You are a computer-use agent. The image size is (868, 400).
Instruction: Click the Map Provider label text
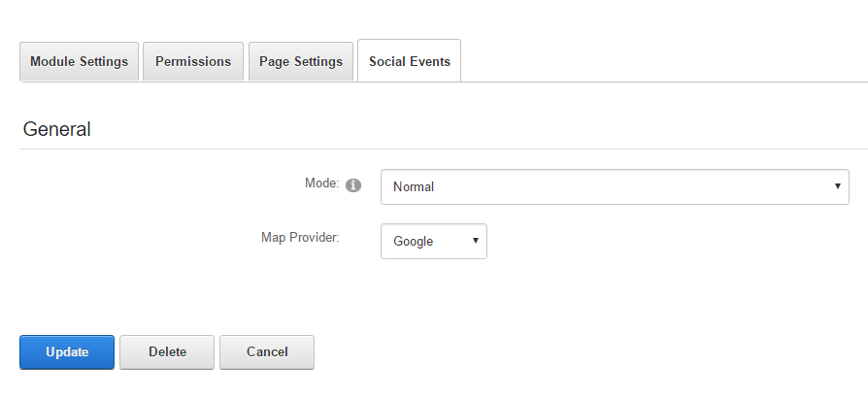[300, 237]
